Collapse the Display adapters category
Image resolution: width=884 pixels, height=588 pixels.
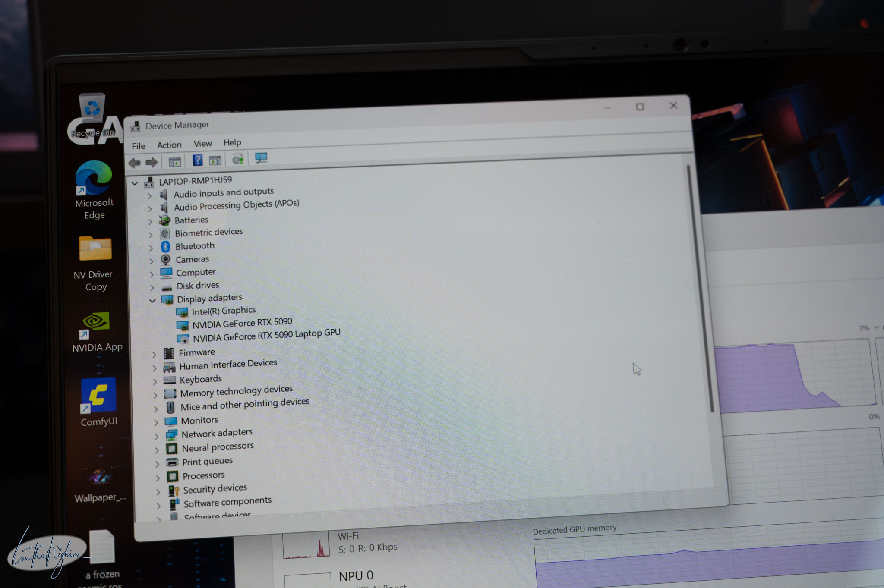coord(152,300)
